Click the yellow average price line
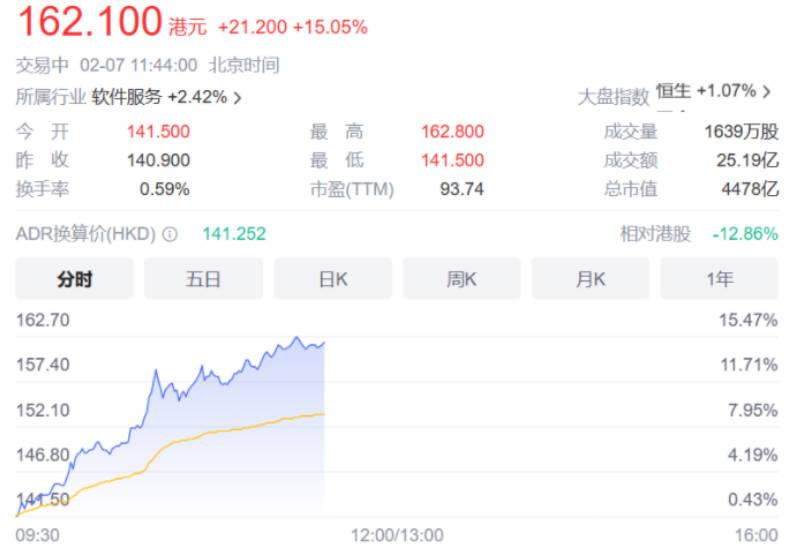Image resolution: width=789 pixels, height=546 pixels. tap(250, 424)
